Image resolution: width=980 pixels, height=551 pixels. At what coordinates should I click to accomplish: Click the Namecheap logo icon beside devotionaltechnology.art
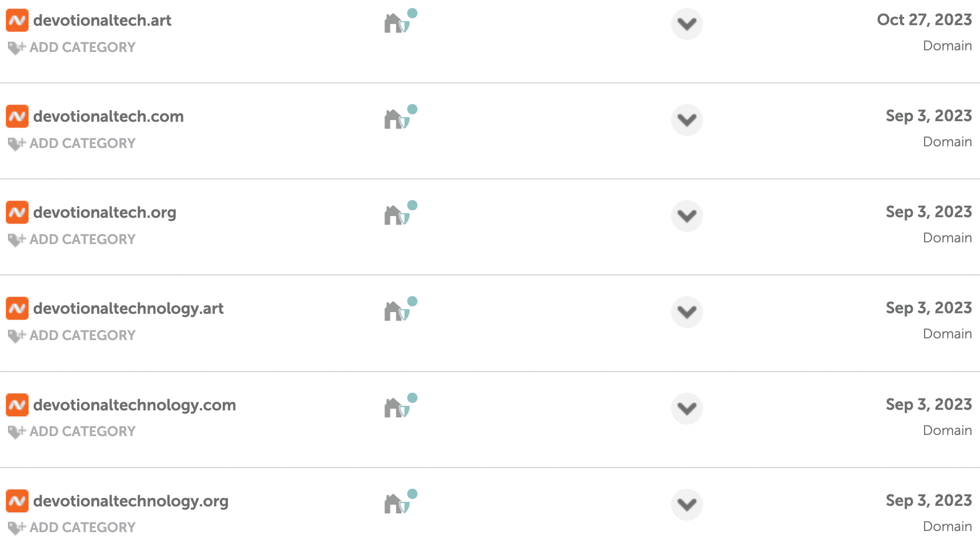pos(17,309)
